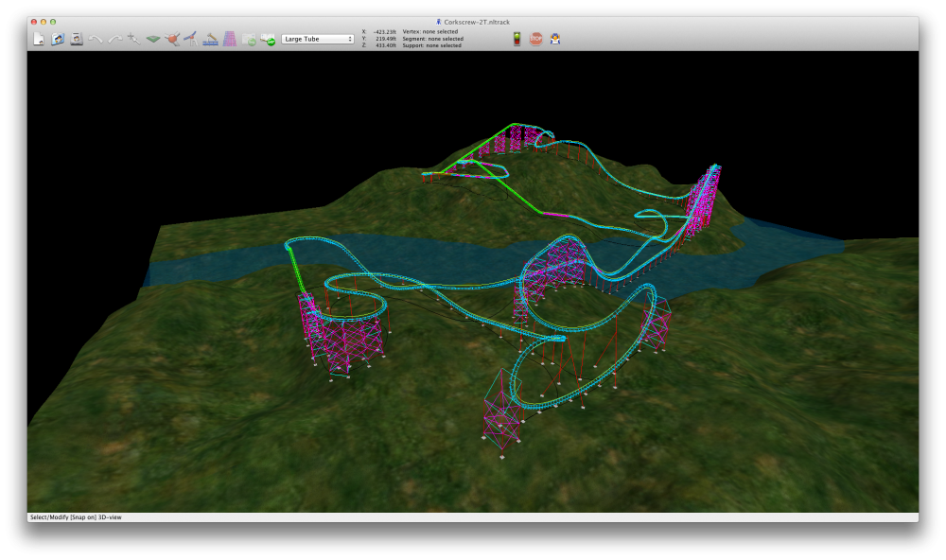This screenshot has width=946, height=560.
Task: Click the book icon with green arrow
Action: pos(268,39)
